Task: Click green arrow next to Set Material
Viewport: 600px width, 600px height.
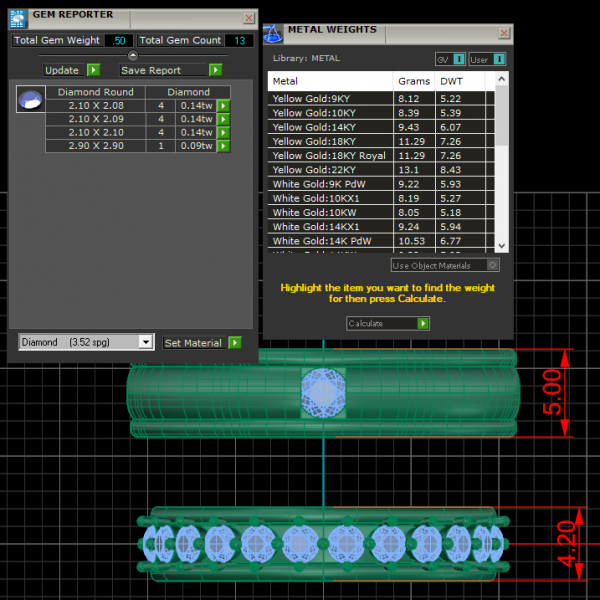Action: (x=234, y=343)
